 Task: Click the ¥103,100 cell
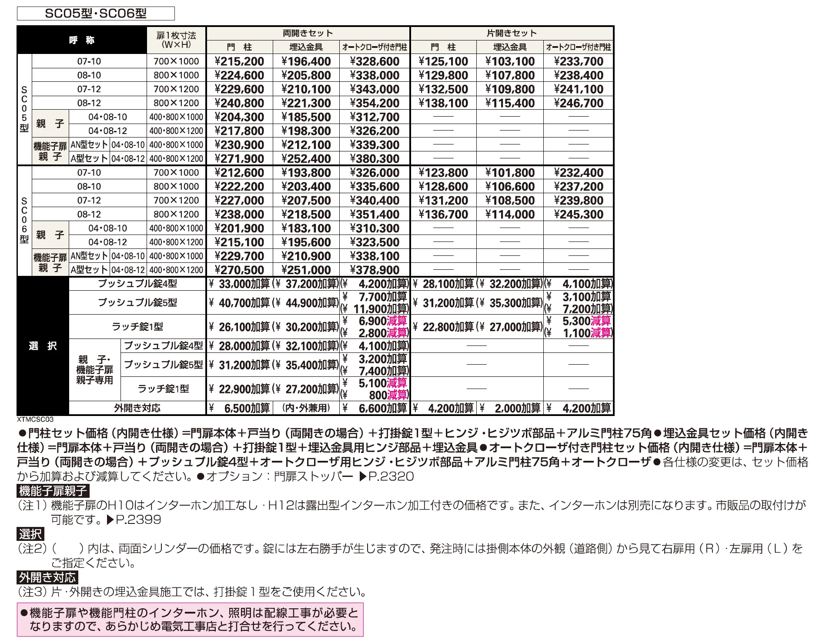[x=510, y=61]
